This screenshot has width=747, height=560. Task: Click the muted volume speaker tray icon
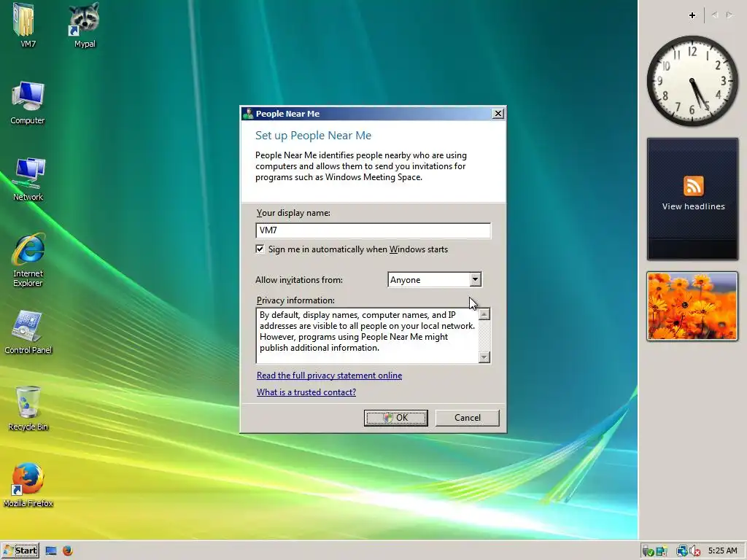pos(694,551)
